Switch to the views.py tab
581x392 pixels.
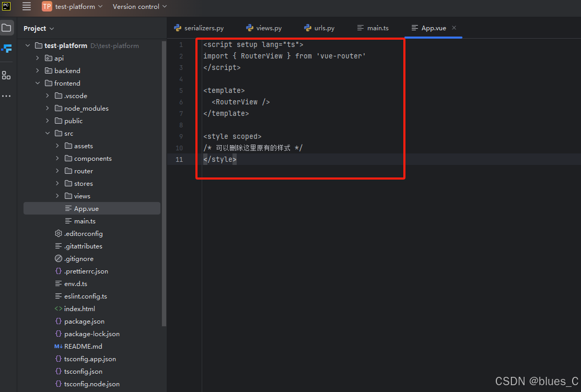264,28
